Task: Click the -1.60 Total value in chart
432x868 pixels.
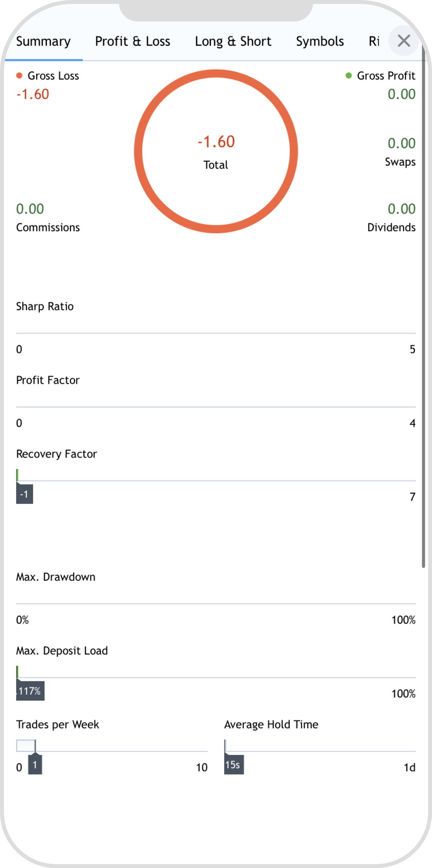Action: click(216, 142)
